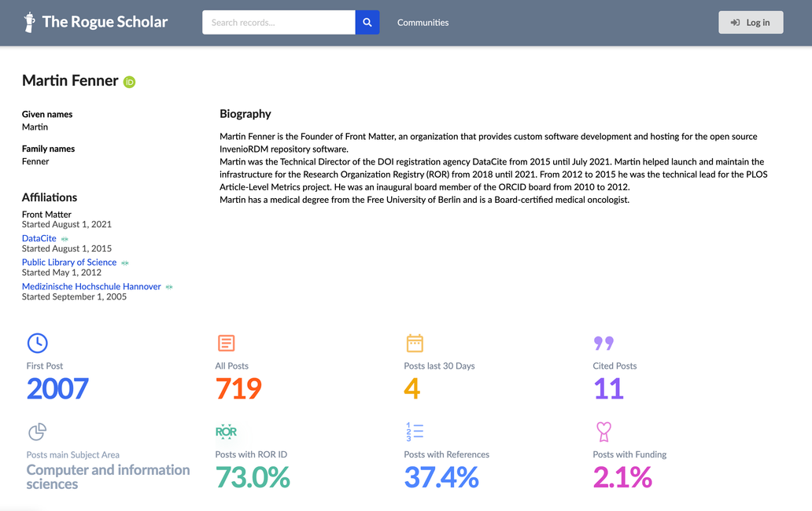
Task: Open the DataCite affiliation link
Action: coord(39,238)
